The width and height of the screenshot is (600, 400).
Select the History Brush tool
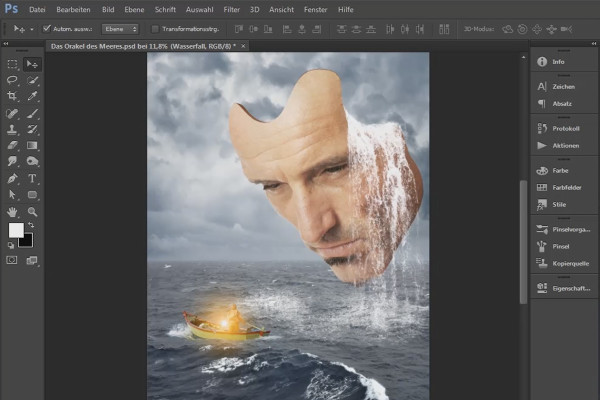click(32, 129)
